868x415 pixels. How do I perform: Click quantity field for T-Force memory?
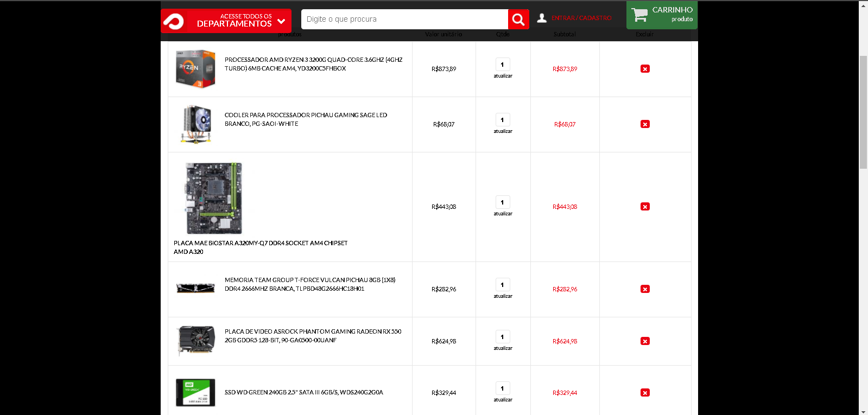point(503,285)
